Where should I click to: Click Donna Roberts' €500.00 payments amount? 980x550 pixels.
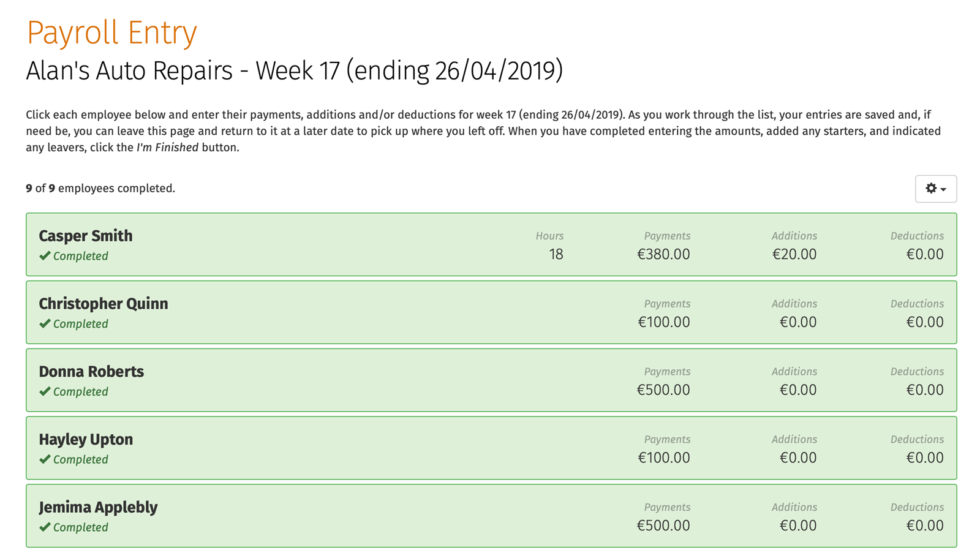[x=663, y=390]
